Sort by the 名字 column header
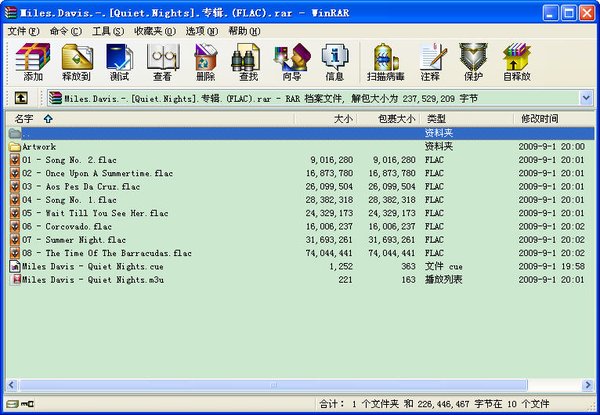The width and height of the screenshot is (600, 415). [x=150, y=119]
